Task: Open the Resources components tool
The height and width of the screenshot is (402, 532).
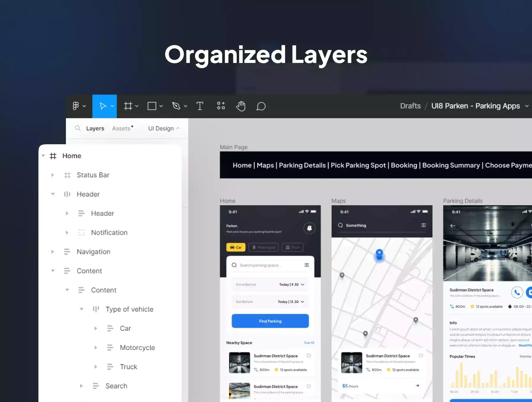Action: [221, 106]
